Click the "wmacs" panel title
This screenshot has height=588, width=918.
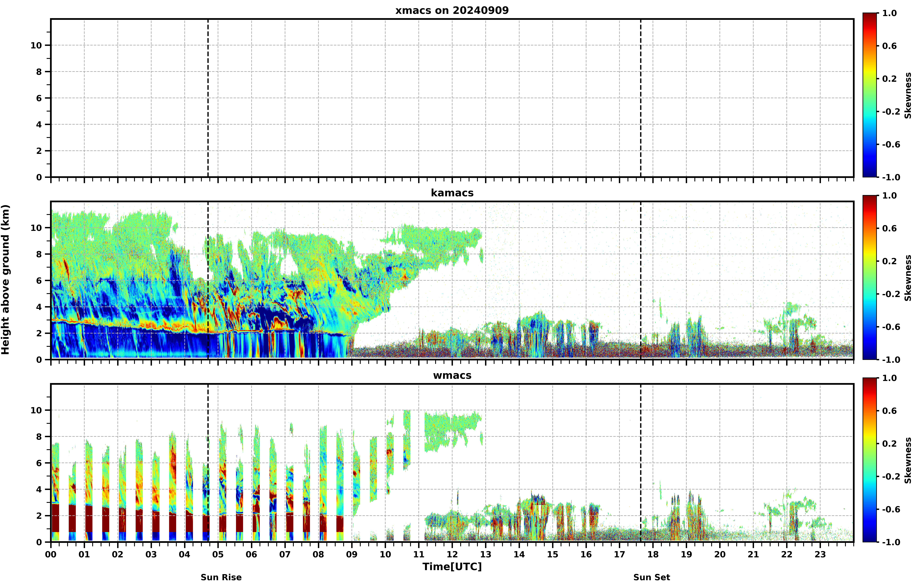(x=452, y=375)
